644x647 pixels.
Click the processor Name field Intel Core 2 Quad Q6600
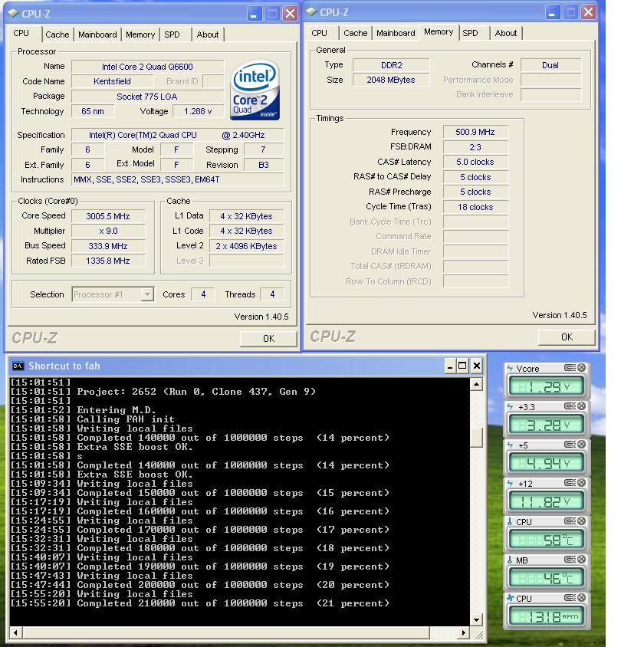tap(147, 67)
